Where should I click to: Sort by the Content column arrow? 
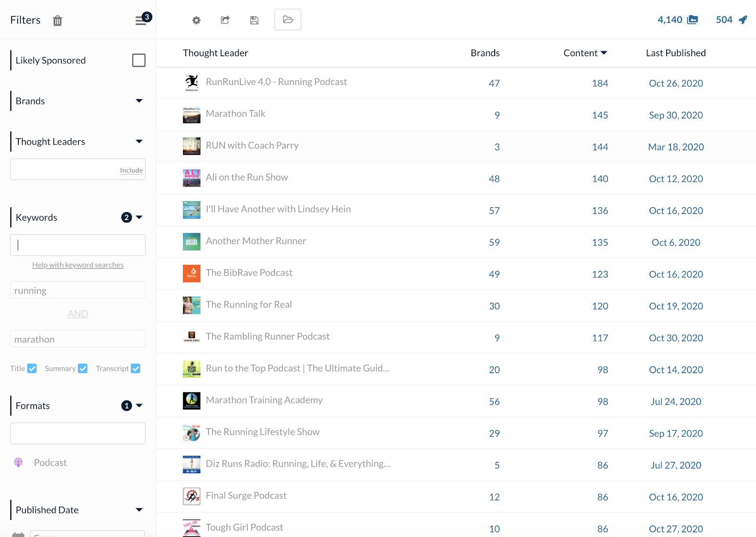tap(604, 53)
